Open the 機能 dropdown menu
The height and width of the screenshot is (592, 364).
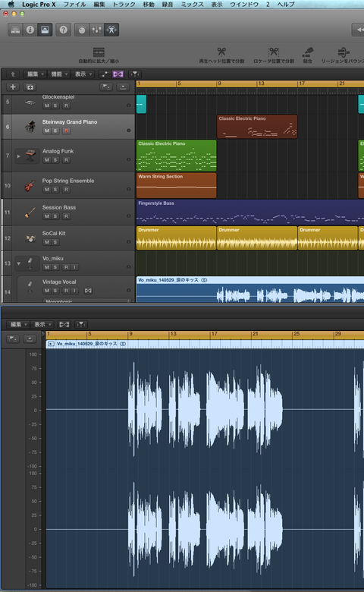pos(59,74)
